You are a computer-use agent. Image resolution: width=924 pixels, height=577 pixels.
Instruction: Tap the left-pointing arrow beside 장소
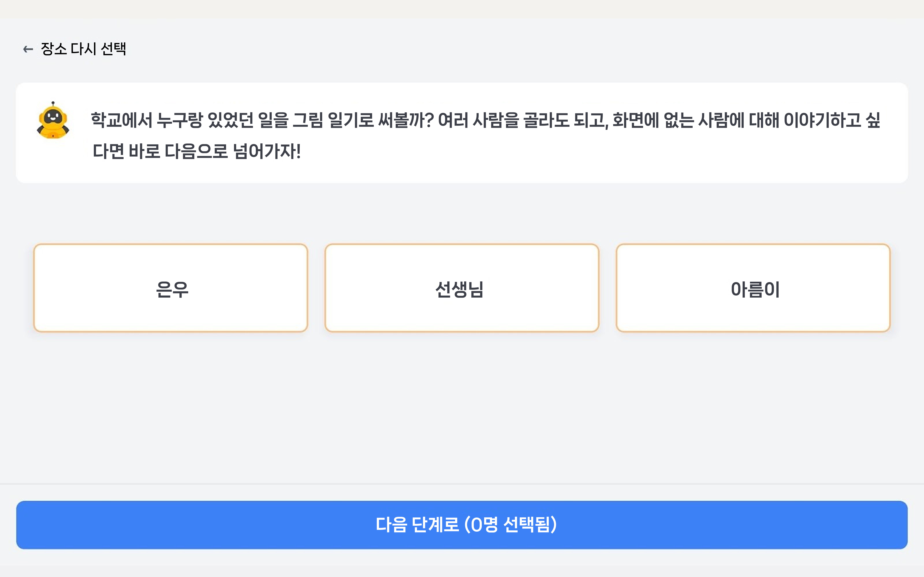(28, 49)
